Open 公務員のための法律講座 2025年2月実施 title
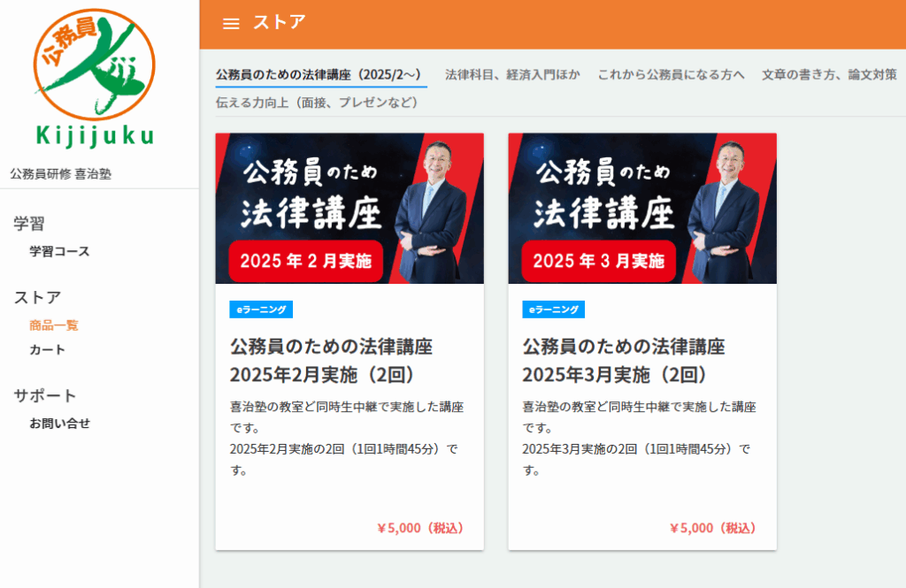 click(331, 360)
